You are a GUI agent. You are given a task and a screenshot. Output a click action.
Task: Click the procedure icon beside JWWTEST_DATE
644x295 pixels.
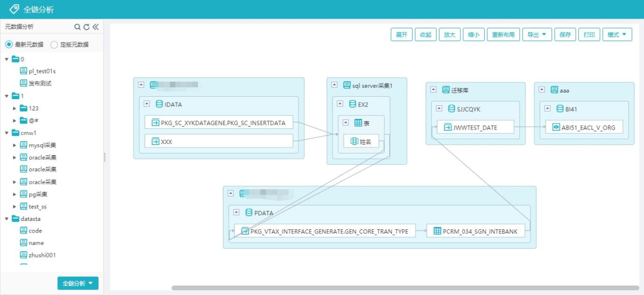pyautogui.click(x=447, y=127)
